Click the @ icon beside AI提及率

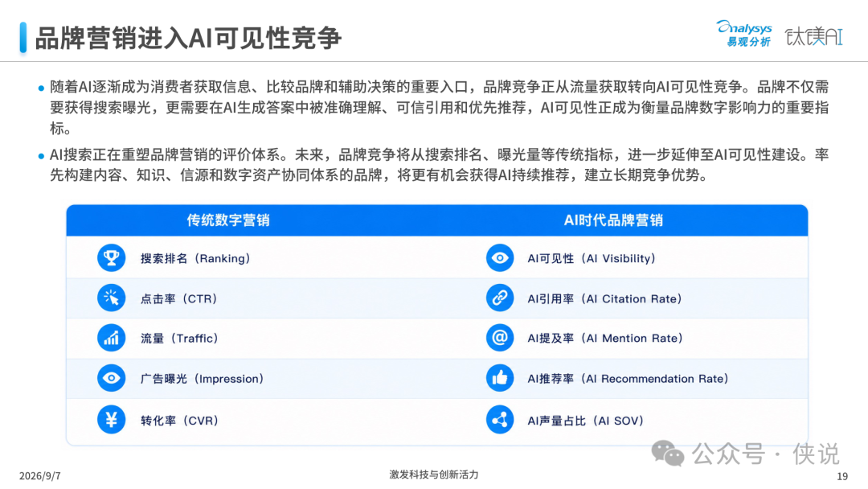[x=500, y=338]
